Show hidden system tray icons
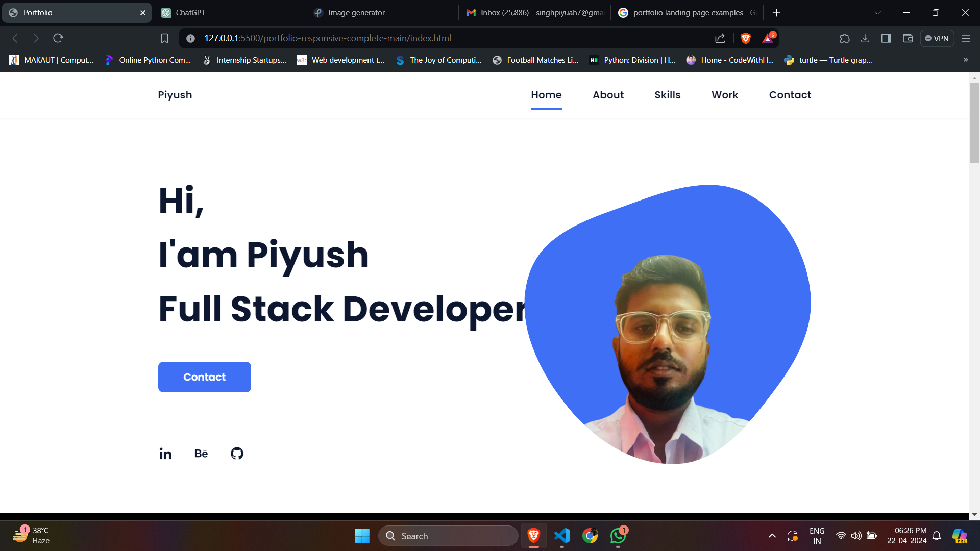The height and width of the screenshot is (551, 980). 772,536
